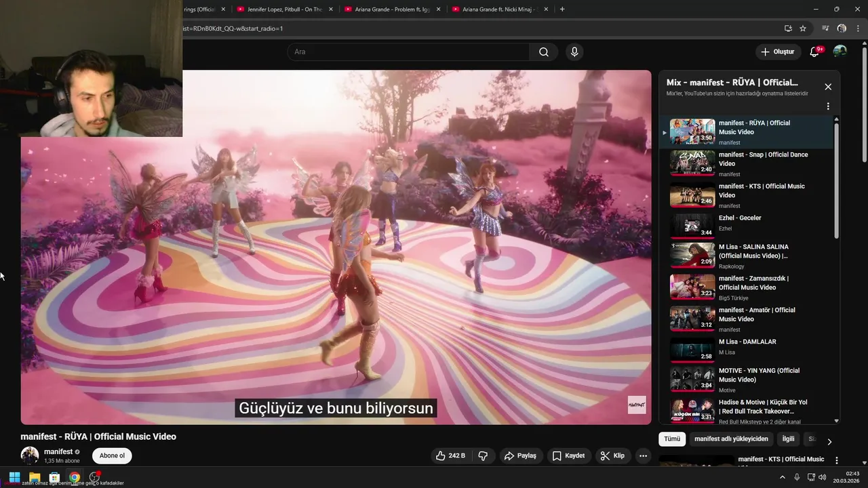This screenshot has width=868, height=488.
Task: Close the Jennifer Lopez, Pitbull tab
Action: click(331, 9)
